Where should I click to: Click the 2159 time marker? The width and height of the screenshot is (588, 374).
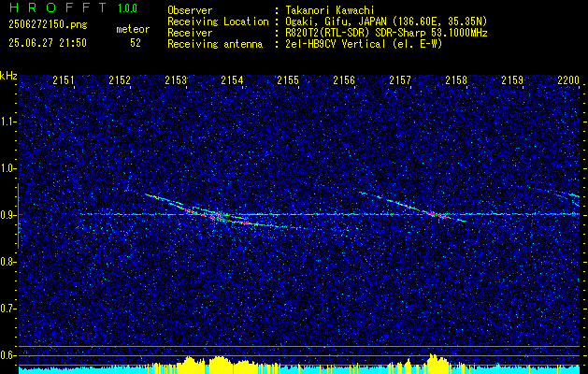512,80
